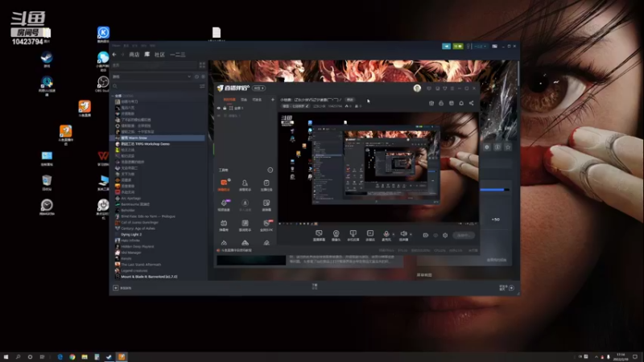Viewport: 644px width, 362px height.
Task: Click the grid view icon in Steam library
Action: (x=202, y=65)
